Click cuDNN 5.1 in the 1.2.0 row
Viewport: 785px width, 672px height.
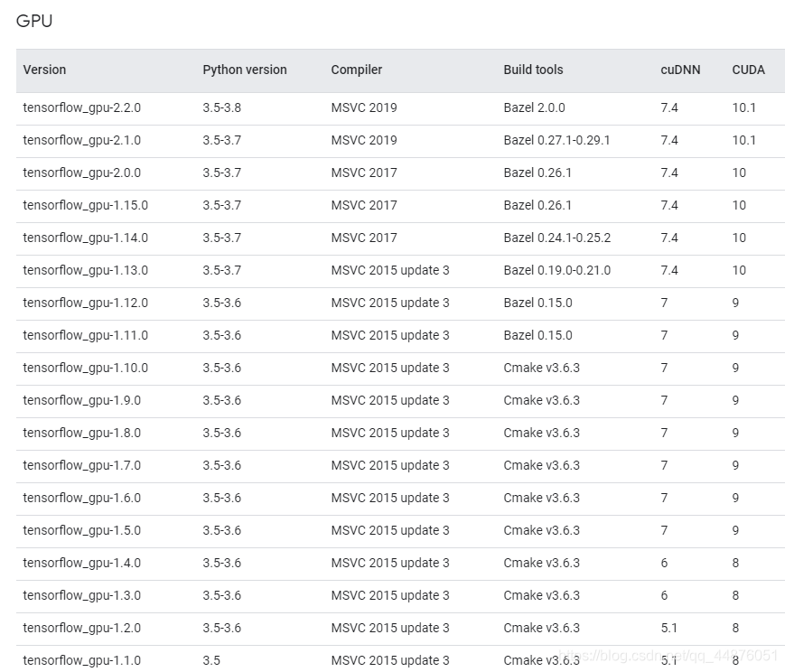point(668,629)
